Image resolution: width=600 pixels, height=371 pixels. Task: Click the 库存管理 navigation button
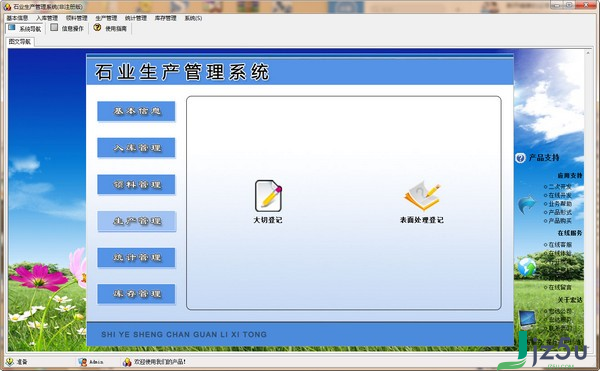click(137, 294)
